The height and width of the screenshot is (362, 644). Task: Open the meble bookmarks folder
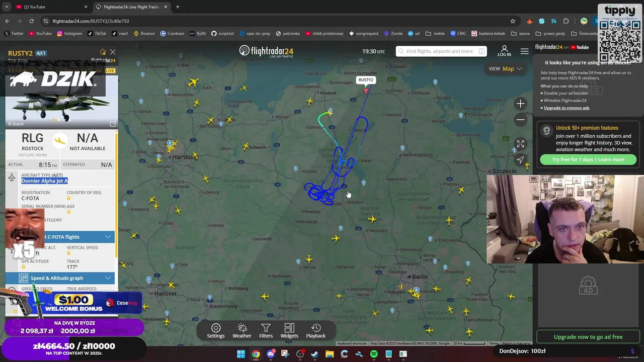(435, 33)
